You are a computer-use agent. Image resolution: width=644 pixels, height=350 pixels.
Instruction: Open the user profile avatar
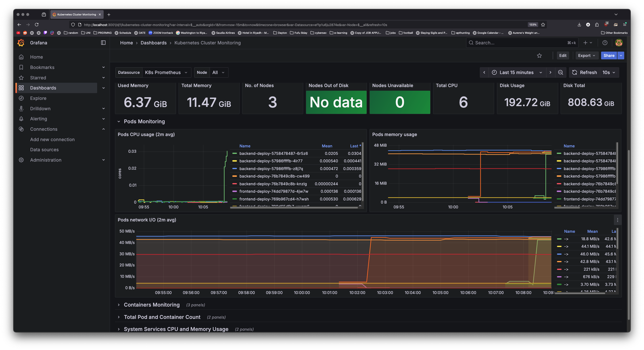[x=619, y=43]
